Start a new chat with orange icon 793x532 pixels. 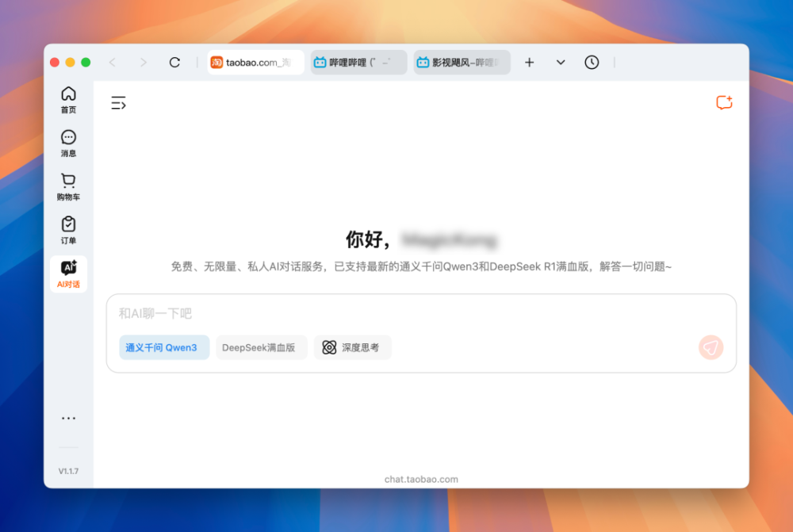(724, 102)
